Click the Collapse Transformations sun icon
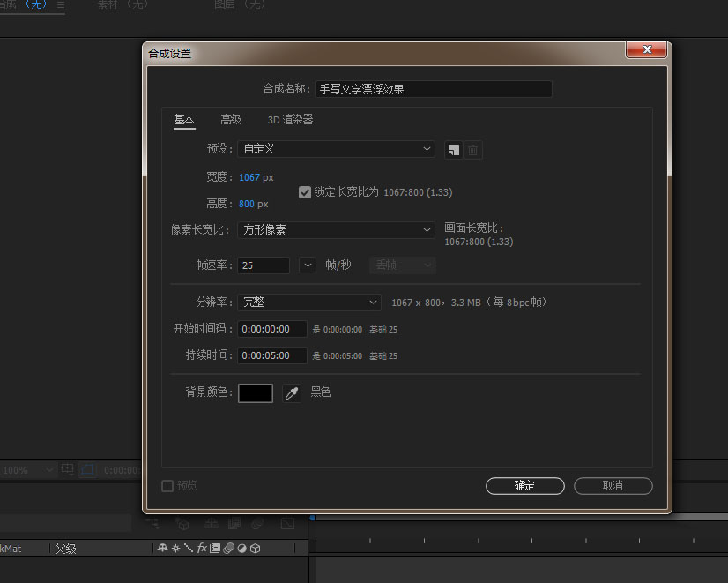The width and height of the screenshot is (728, 583). point(175,548)
